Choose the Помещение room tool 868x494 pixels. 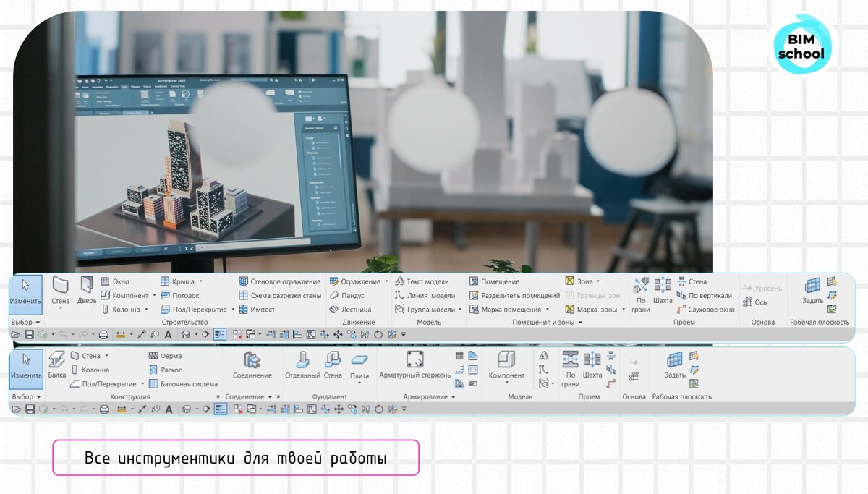point(494,281)
